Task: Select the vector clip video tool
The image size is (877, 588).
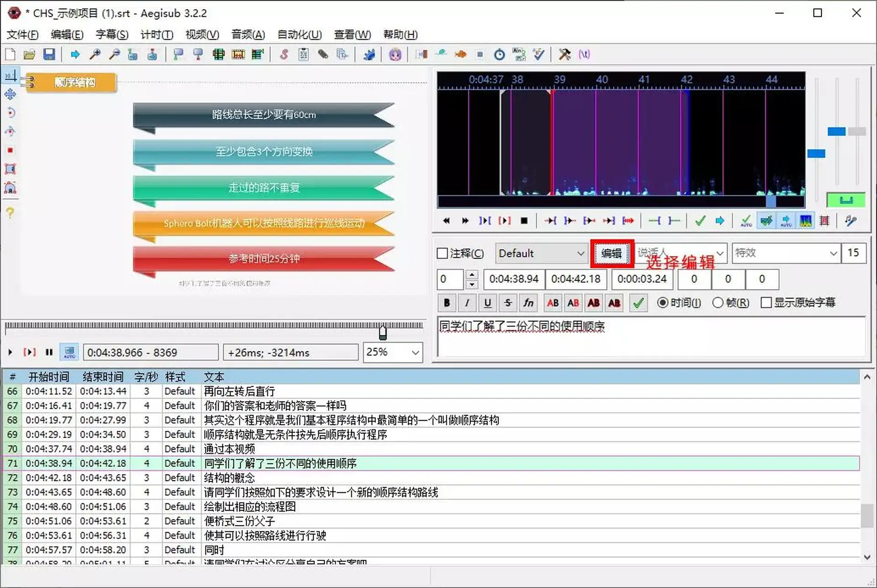Action: [x=10, y=188]
